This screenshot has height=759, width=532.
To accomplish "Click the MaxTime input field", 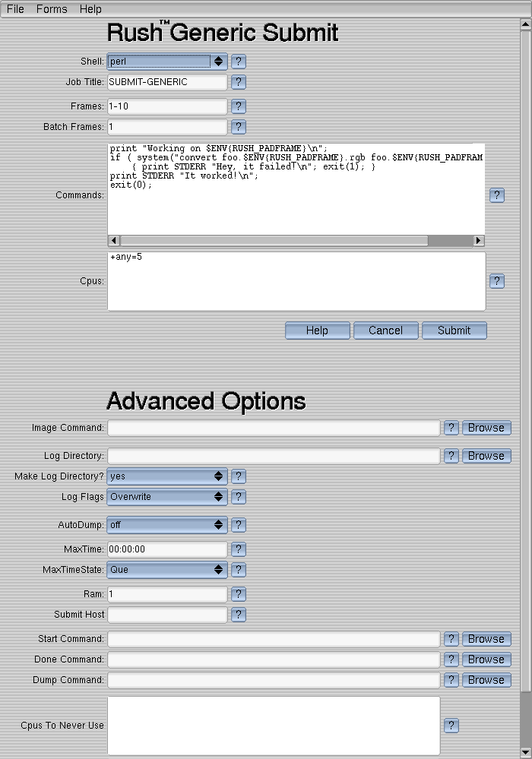I will point(167,549).
